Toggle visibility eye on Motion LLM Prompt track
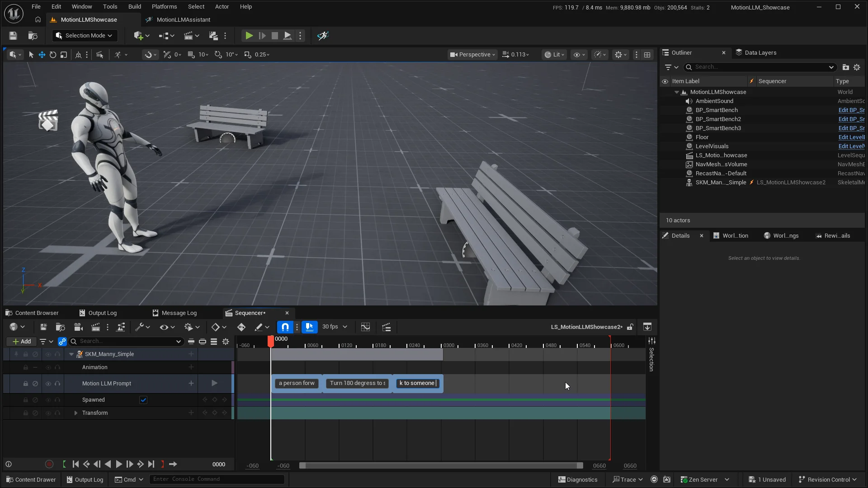Viewport: 868px width, 488px height. pyautogui.click(x=48, y=384)
